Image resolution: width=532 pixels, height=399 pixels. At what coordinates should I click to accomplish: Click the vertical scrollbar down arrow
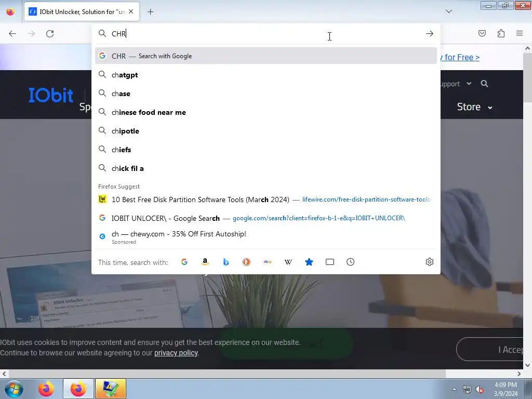[527, 365]
